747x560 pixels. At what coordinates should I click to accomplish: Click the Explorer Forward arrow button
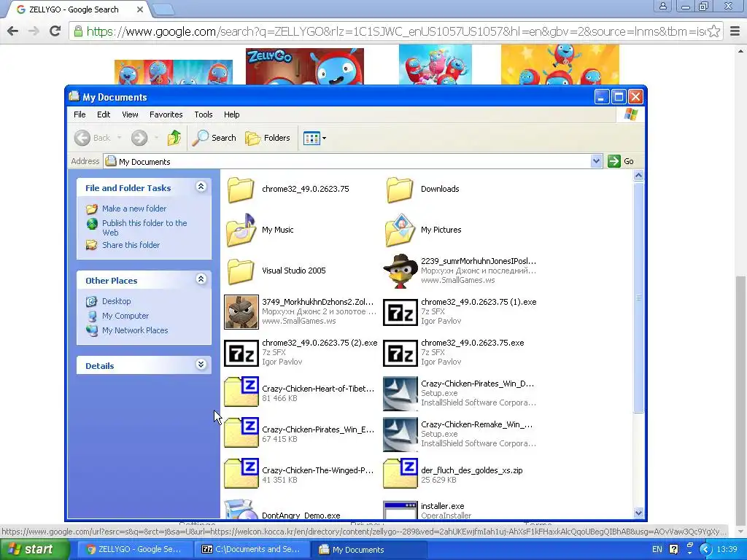139,138
